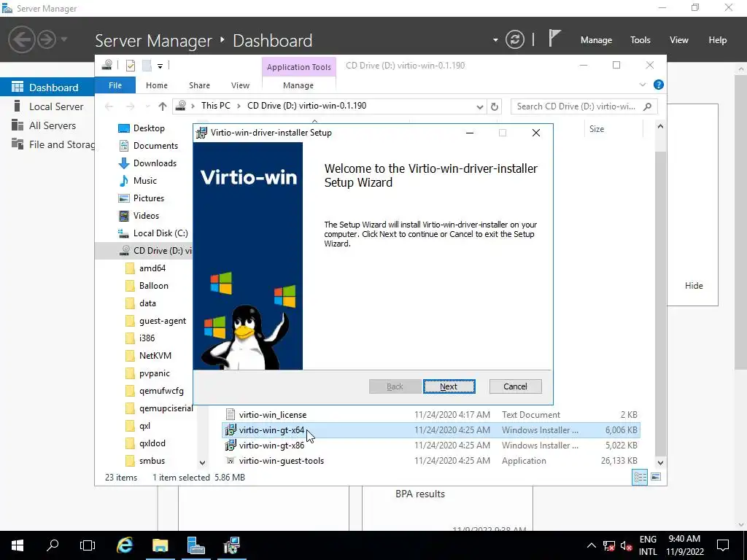Open the Help menu in Server Manager
This screenshot has height=560, width=747.
pos(718,40)
